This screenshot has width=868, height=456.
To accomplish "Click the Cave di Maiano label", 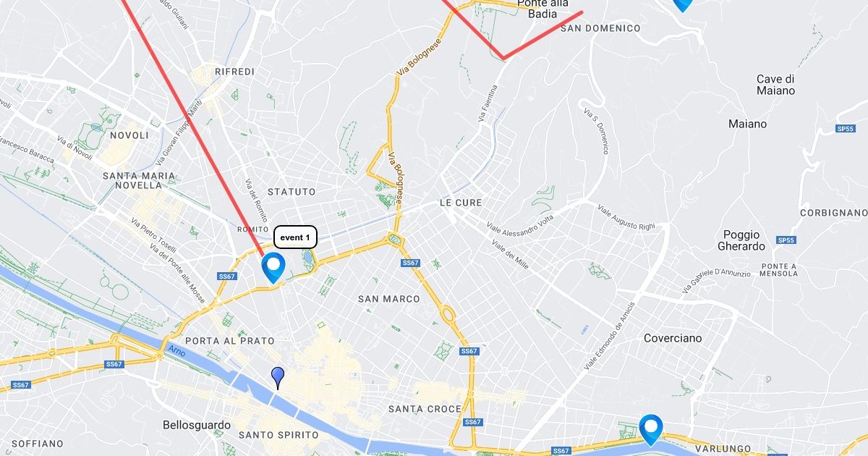I will (x=775, y=85).
